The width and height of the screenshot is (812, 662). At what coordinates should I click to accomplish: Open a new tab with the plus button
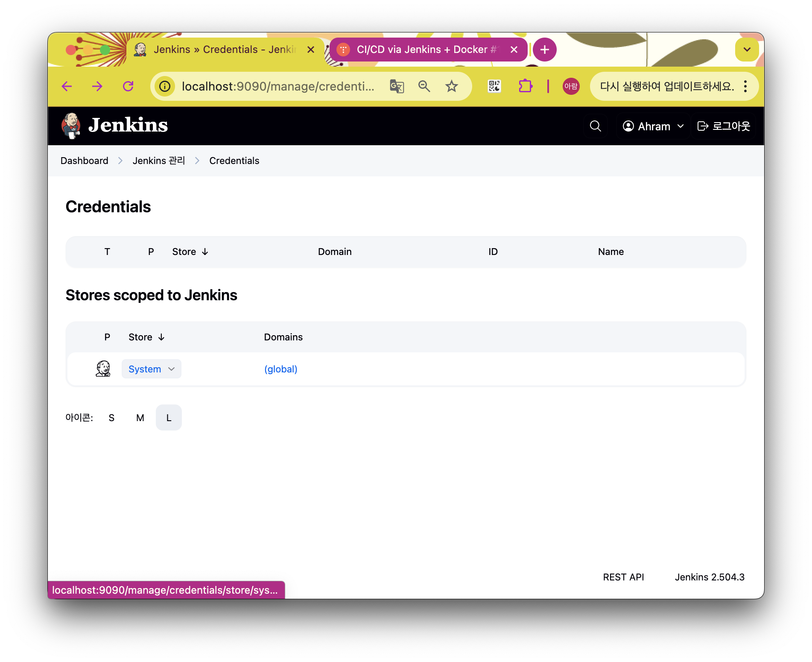pyautogui.click(x=544, y=50)
